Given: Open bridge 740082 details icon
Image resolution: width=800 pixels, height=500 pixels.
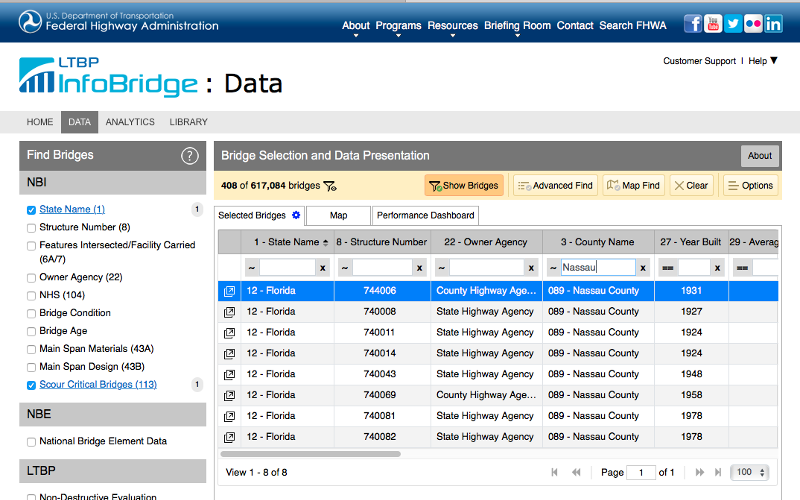Looking at the screenshot, I should (x=230, y=437).
